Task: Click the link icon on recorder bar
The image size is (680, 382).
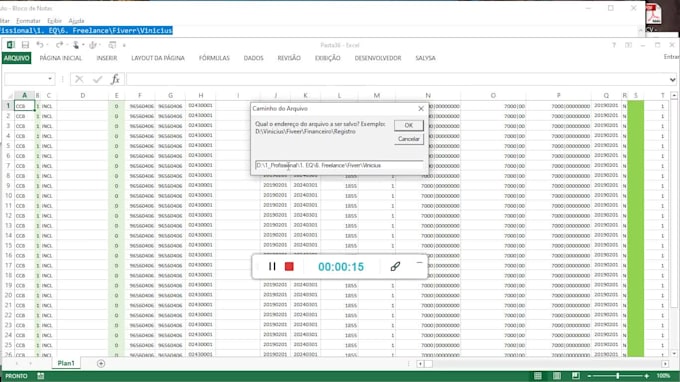Action: 395,266
